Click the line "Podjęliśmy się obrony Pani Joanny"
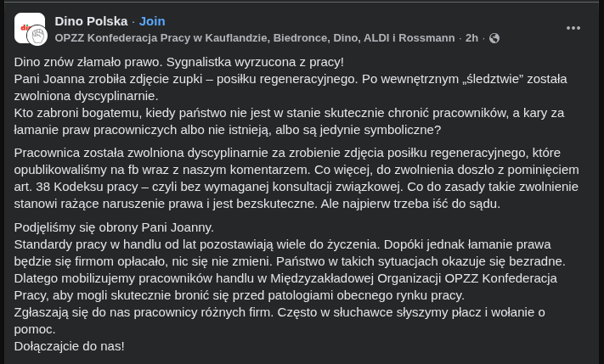The image size is (604, 364). pos(114,227)
